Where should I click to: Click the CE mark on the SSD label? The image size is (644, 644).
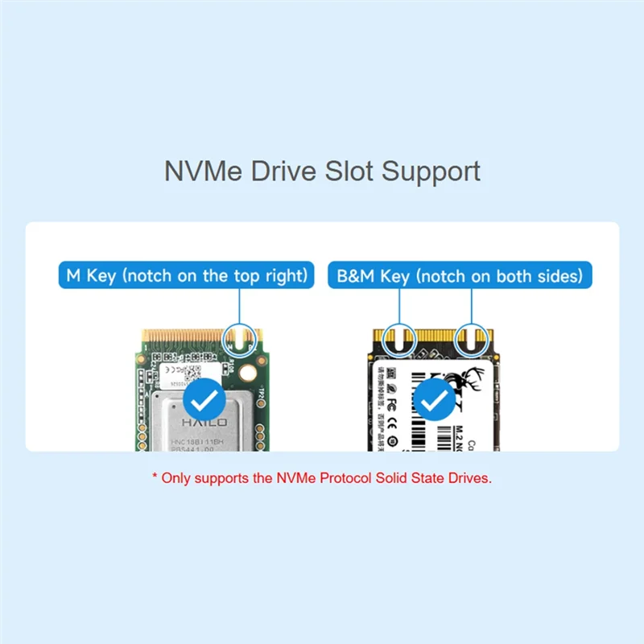pyautogui.click(x=392, y=423)
